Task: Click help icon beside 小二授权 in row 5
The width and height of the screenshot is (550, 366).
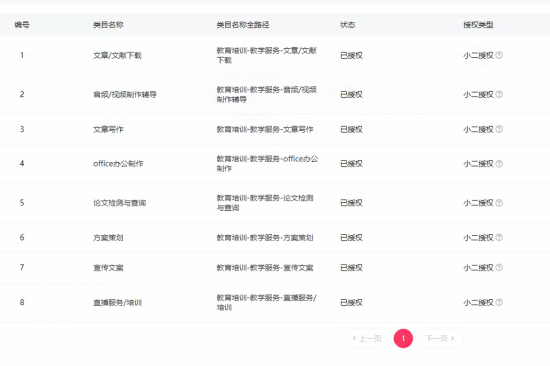Action: click(499, 203)
